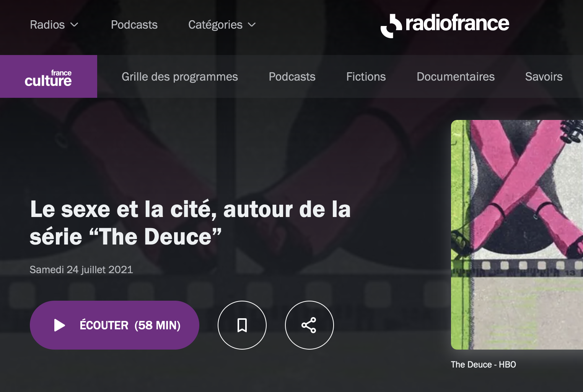The height and width of the screenshot is (392, 583).
Task: Open The Deuce poster thumbnail
Action: click(517, 235)
